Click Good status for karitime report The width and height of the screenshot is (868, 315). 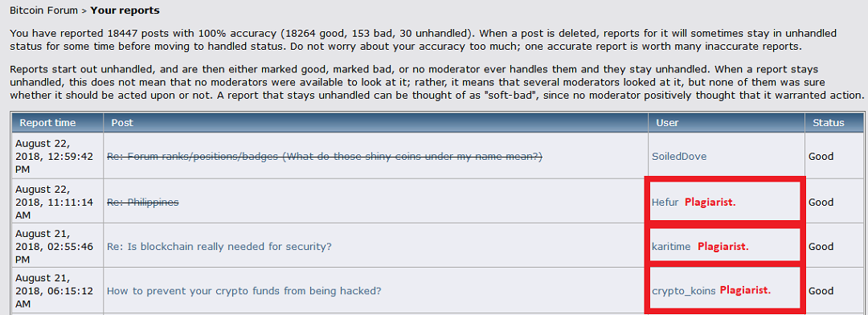pos(821,247)
